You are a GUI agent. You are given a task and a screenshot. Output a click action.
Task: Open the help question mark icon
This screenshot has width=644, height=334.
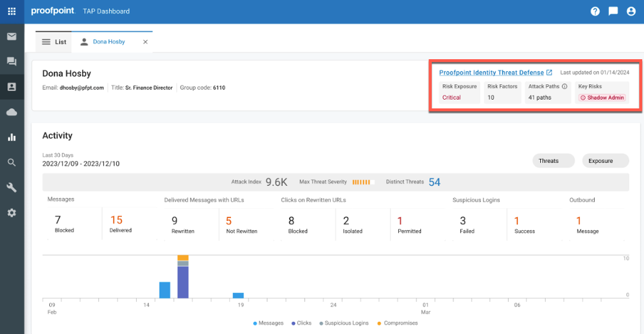click(x=595, y=11)
